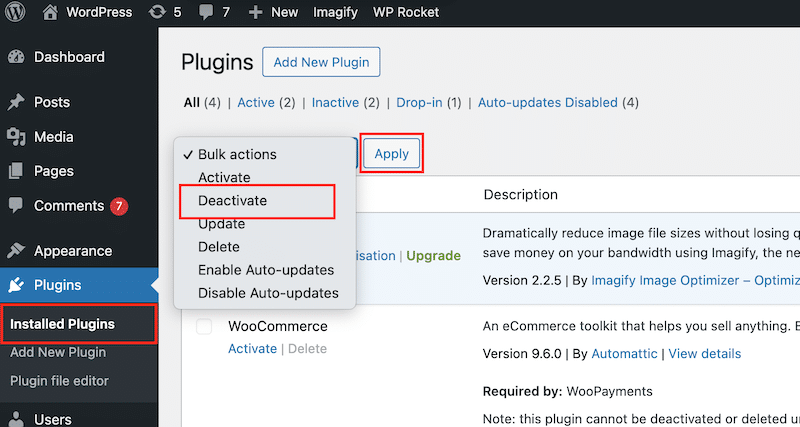Activate the WooCommerce plugin
This screenshot has width=800, height=427.
point(253,349)
